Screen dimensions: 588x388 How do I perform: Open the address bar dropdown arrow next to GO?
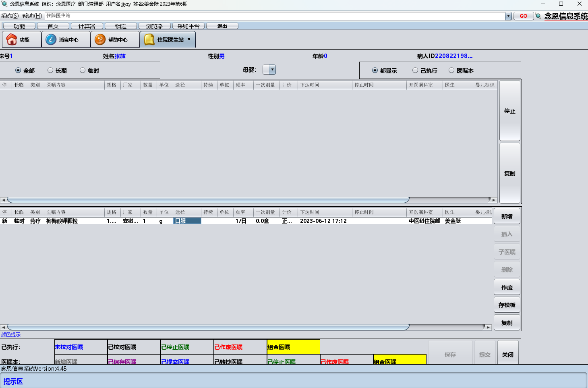508,16
